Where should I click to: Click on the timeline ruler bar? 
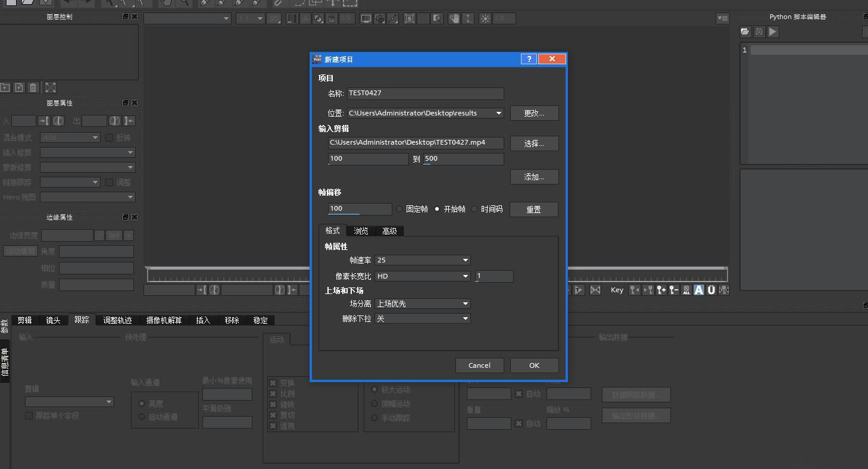click(x=226, y=275)
